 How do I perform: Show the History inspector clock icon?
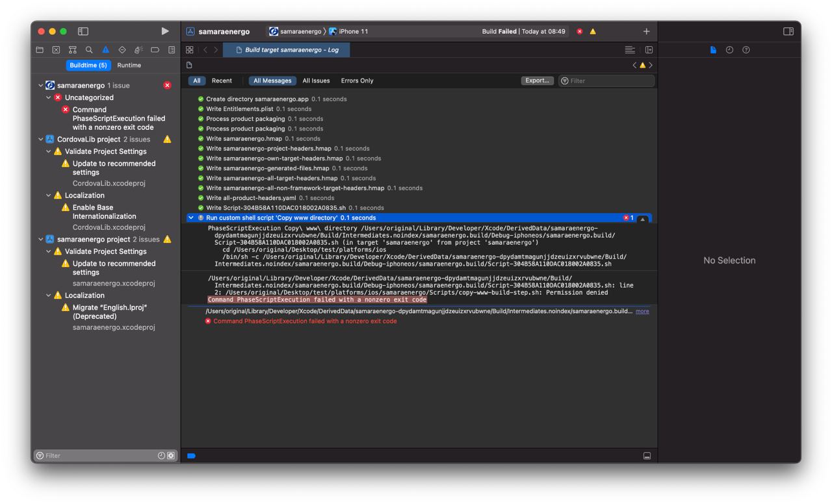tap(729, 50)
